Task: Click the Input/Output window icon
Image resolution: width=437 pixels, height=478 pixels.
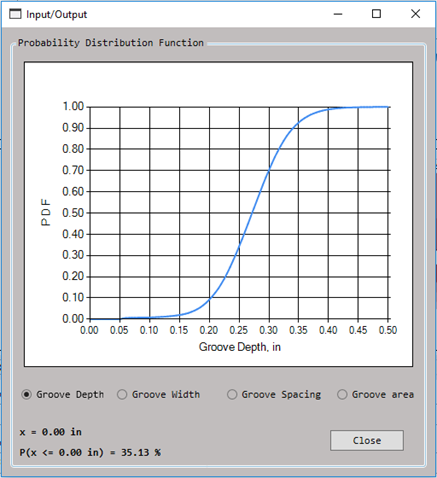Action: tap(15, 14)
